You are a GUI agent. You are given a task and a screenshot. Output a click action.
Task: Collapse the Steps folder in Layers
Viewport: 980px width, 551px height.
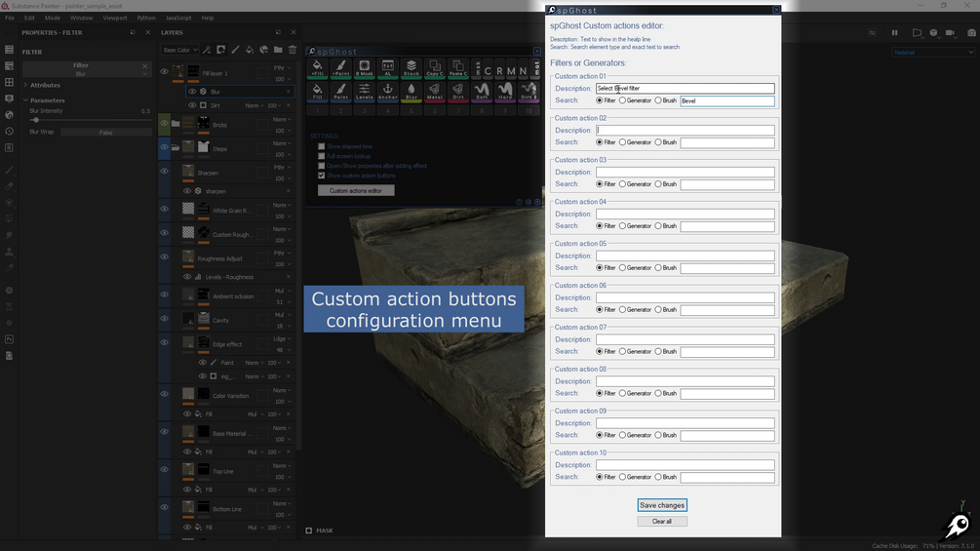[x=176, y=148]
